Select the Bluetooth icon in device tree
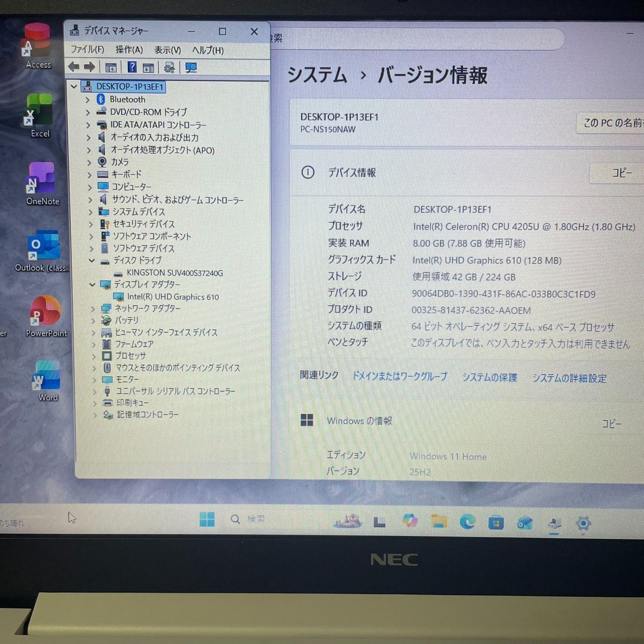Screen dimensions: 644x644 click(x=101, y=100)
